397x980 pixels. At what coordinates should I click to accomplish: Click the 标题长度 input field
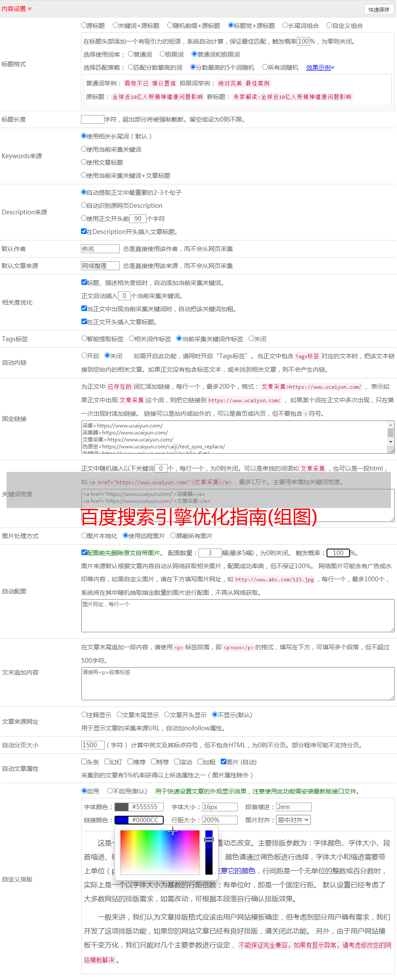tap(92, 119)
